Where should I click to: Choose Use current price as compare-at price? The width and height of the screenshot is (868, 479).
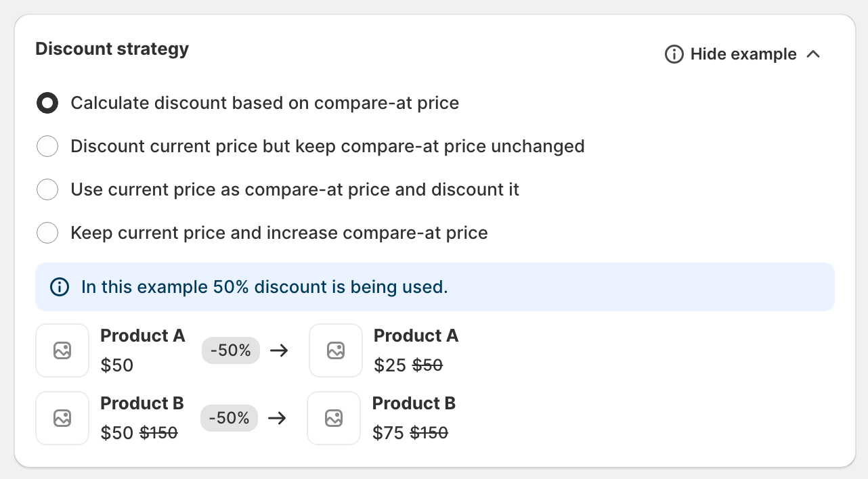(47, 189)
